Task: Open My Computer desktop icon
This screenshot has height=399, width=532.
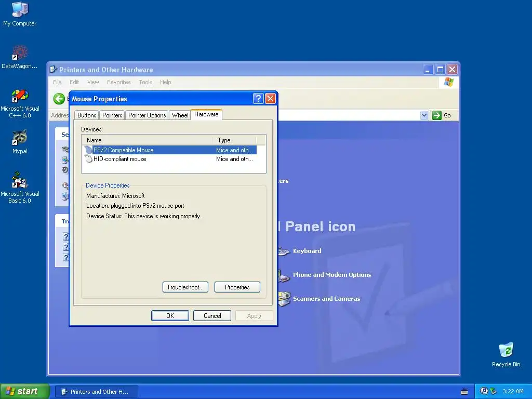Action: 20,14
